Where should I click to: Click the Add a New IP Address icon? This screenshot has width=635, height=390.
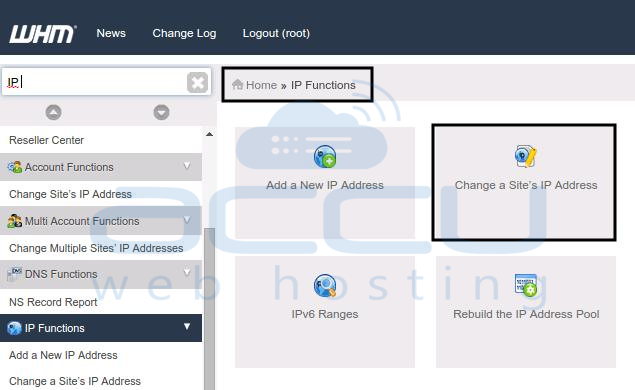coord(325,157)
